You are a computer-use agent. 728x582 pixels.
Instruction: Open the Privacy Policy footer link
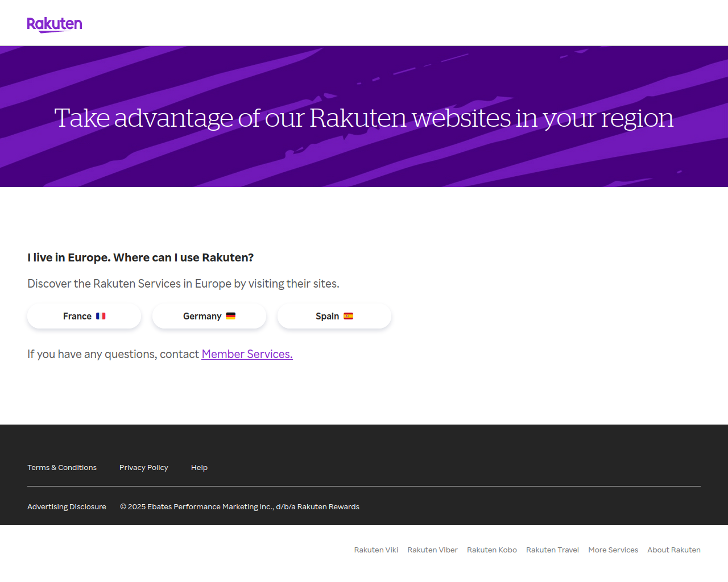point(144,467)
